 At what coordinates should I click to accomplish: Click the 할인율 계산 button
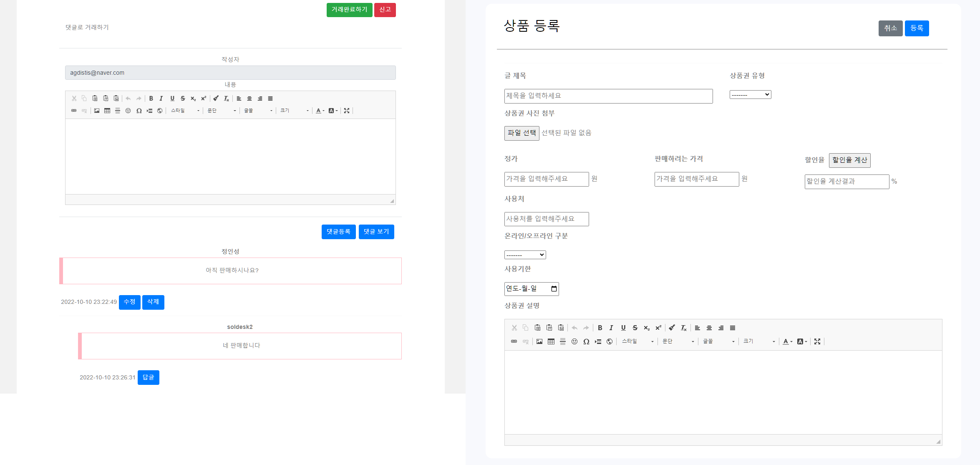(849, 160)
